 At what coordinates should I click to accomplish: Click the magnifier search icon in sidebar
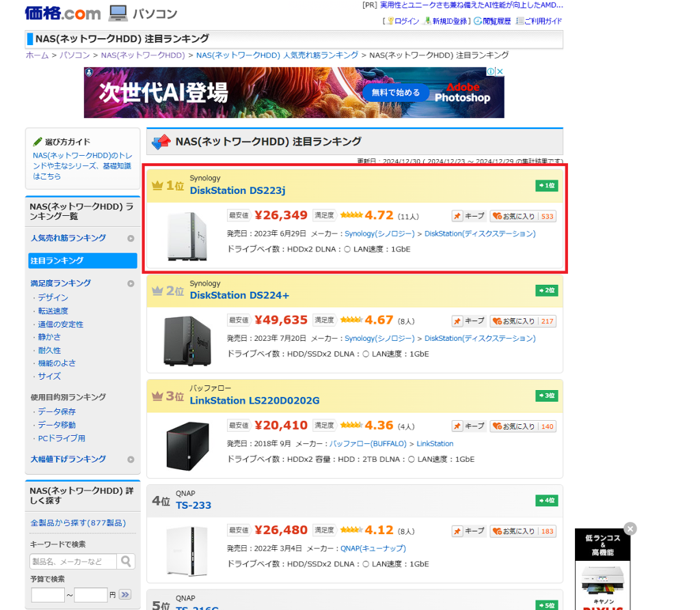[126, 562]
